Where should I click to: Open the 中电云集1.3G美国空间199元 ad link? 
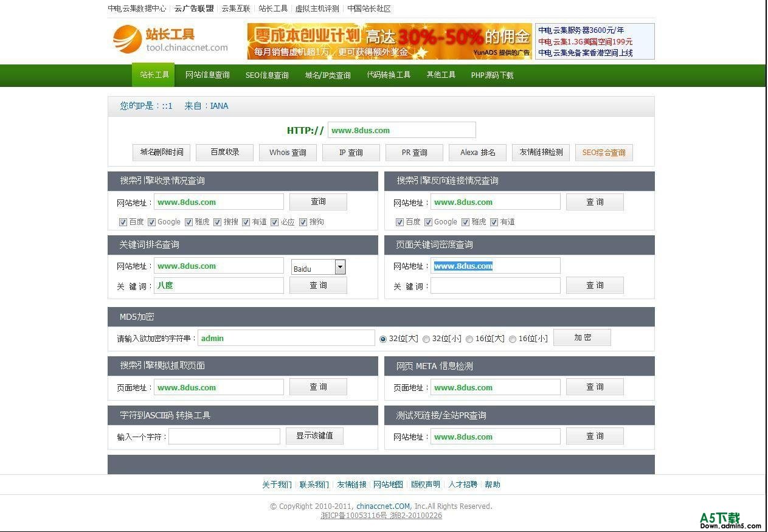[585, 41]
